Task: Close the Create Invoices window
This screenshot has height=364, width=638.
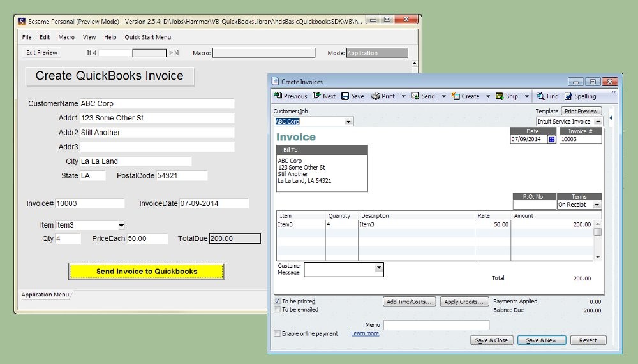Action: pyautogui.click(x=609, y=82)
